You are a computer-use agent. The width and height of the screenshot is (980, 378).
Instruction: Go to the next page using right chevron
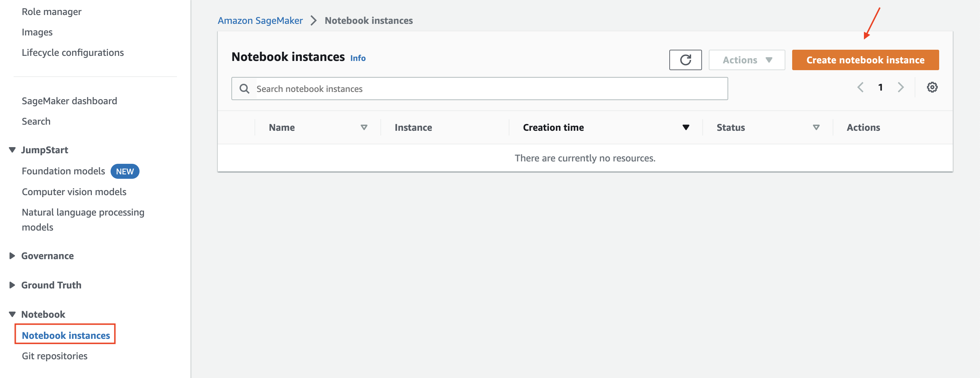[x=900, y=87]
